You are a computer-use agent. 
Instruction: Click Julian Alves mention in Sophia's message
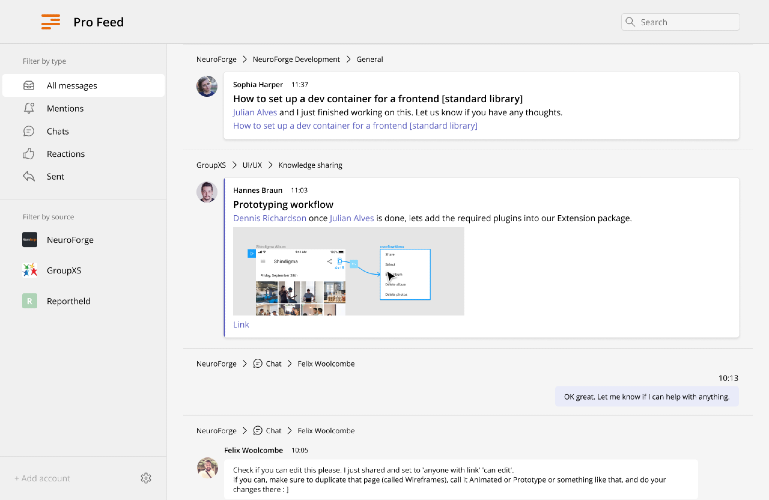255,112
